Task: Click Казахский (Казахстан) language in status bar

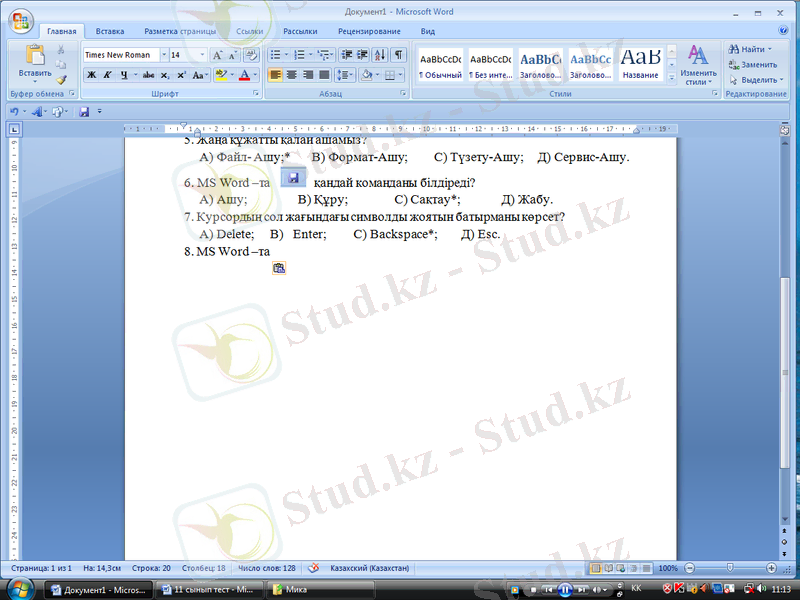Action: (368, 568)
